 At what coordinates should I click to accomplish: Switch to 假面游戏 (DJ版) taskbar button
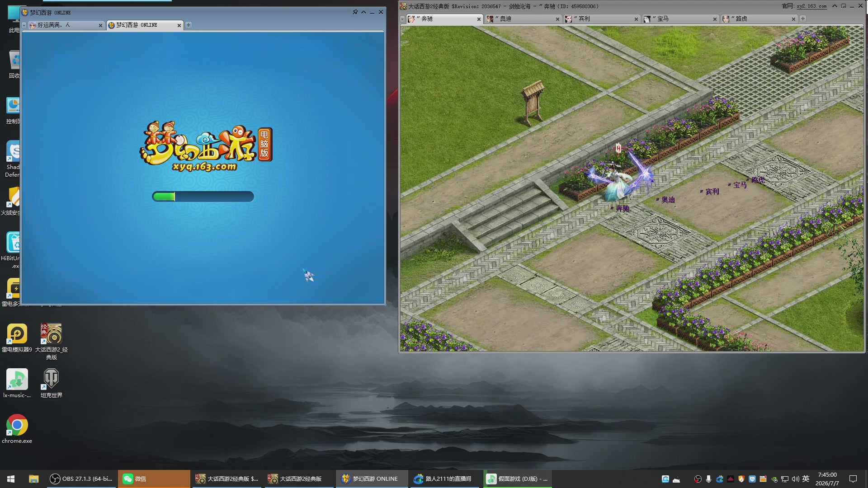click(x=517, y=479)
